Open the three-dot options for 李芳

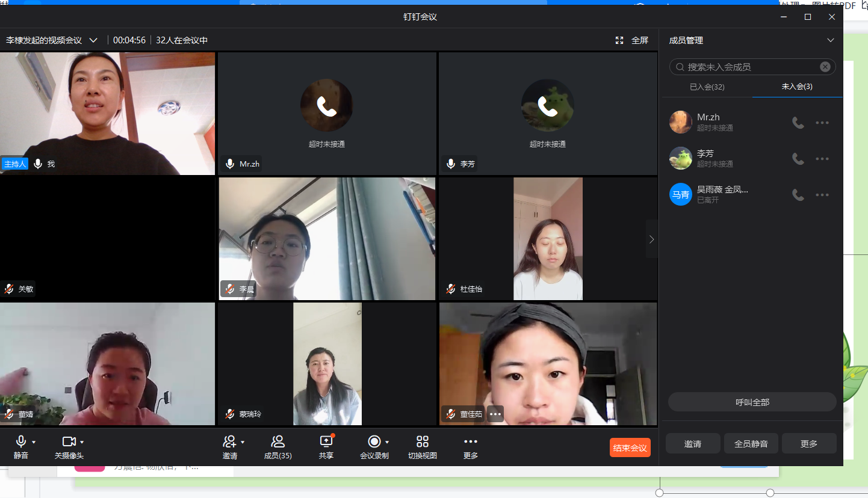click(x=822, y=159)
